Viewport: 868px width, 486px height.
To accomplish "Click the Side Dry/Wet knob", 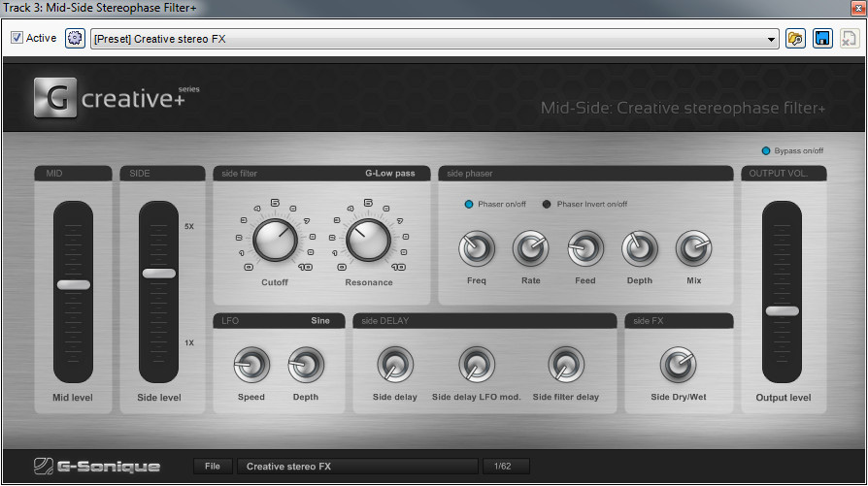I will 678,365.
